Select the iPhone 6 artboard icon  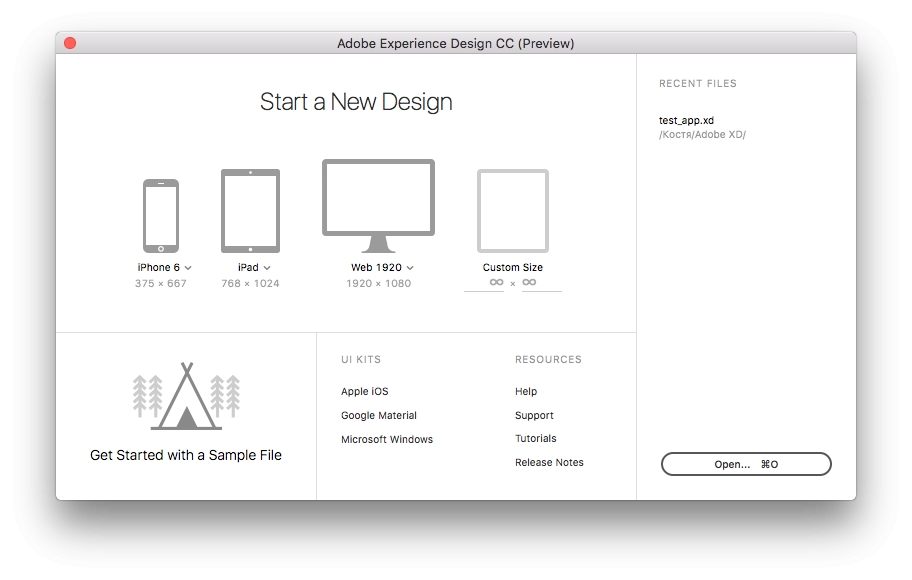[161, 216]
